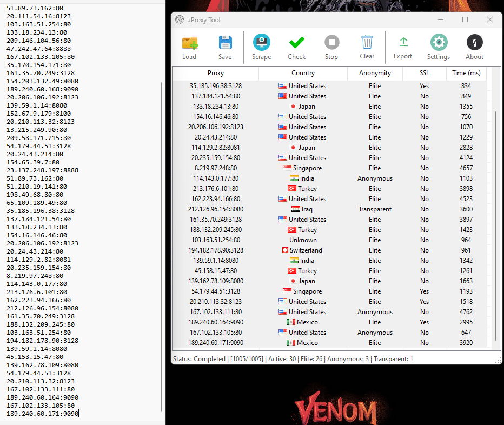Click the Transparent anonymity cell
The width and height of the screenshot is (504, 425).
coord(375,209)
